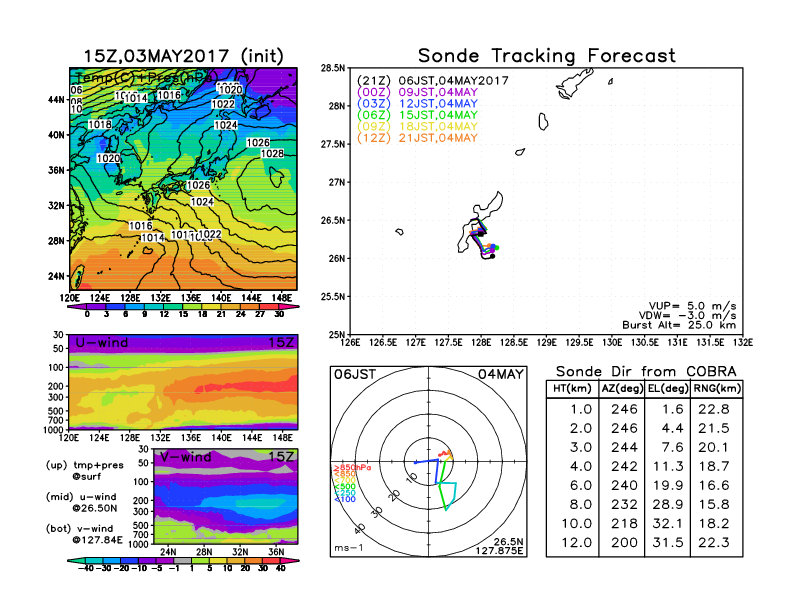Click the '15Z,03MAY2017 (init)' title
The width and height of the screenshot is (792, 612).
coord(183,56)
